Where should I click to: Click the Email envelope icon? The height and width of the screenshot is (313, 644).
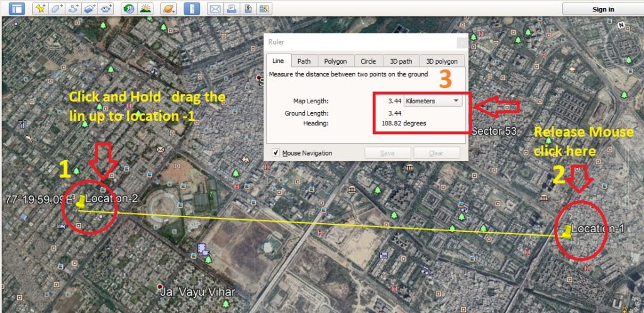pos(215,9)
